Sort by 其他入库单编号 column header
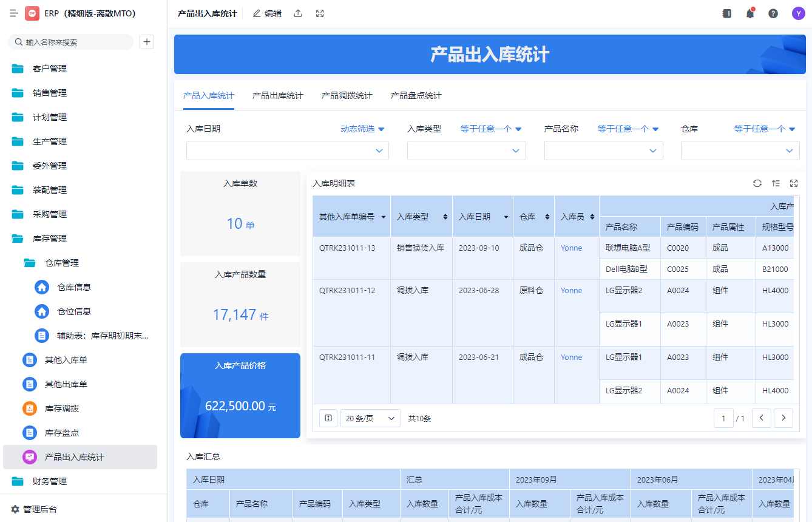812x522 pixels. (352, 216)
